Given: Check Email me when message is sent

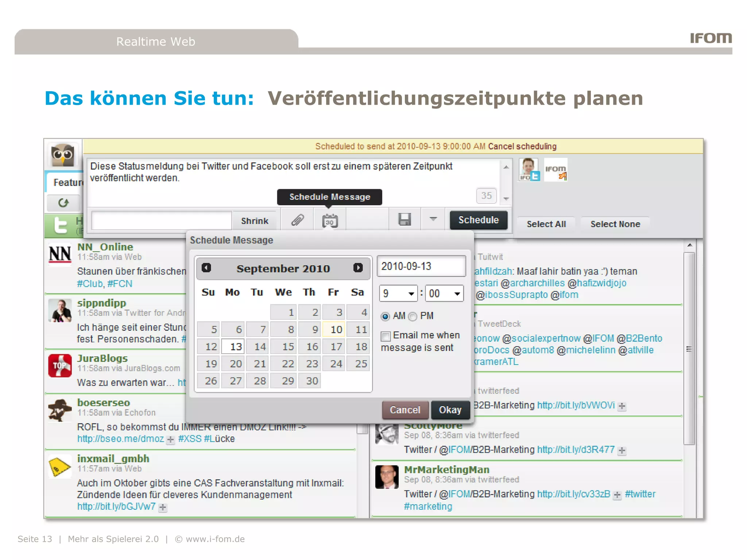Looking at the screenshot, I should tap(386, 336).
